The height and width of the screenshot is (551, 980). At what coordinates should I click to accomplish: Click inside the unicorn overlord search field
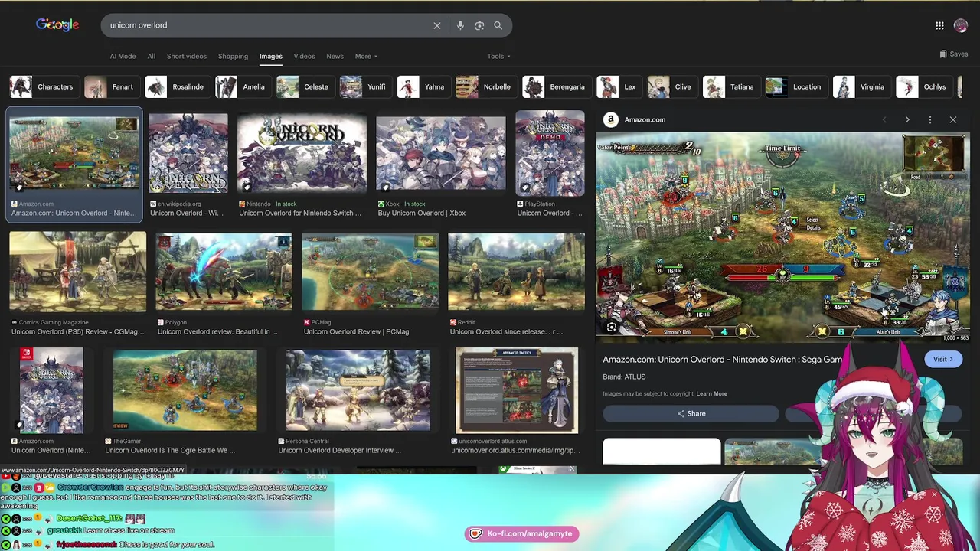pyautogui.click(x=268, y=25)
